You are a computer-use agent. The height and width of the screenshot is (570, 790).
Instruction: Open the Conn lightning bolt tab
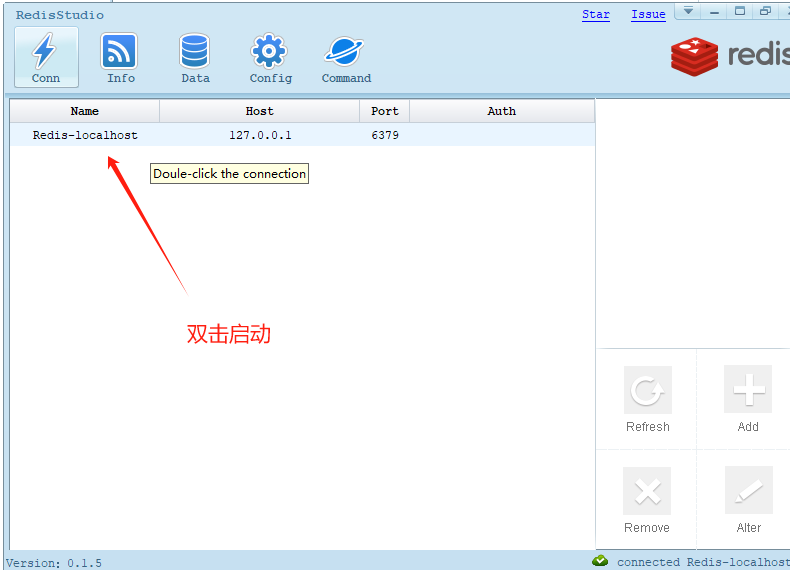pyautogui.click(x=46, y=57)
